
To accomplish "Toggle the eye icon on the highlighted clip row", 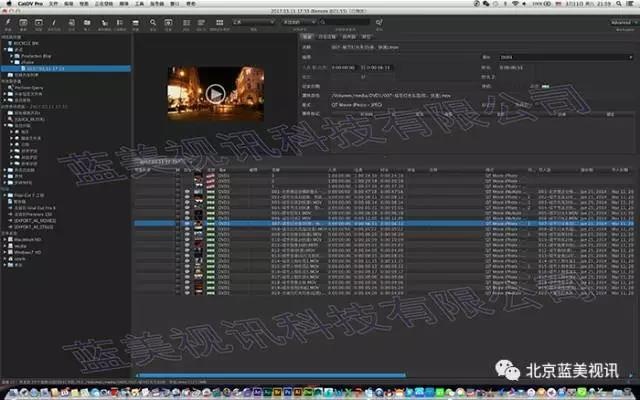I will click(x=187, y=223).
